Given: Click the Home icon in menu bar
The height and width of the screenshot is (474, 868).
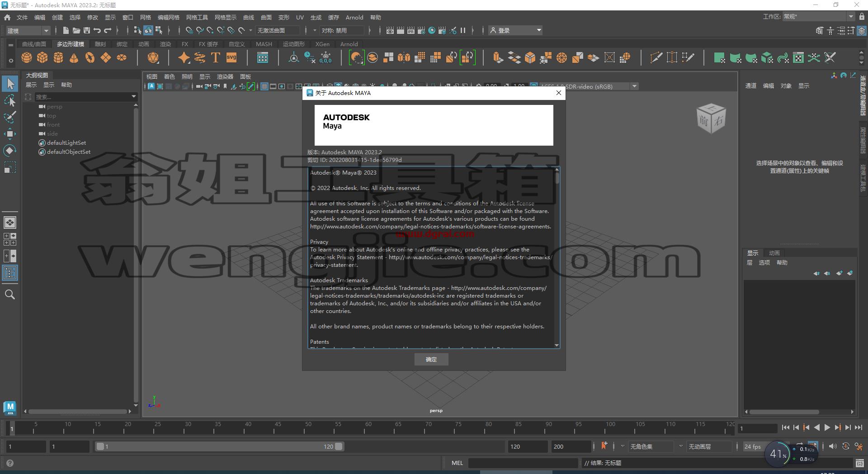Looking at the screenshot, I should click(7, 17).
